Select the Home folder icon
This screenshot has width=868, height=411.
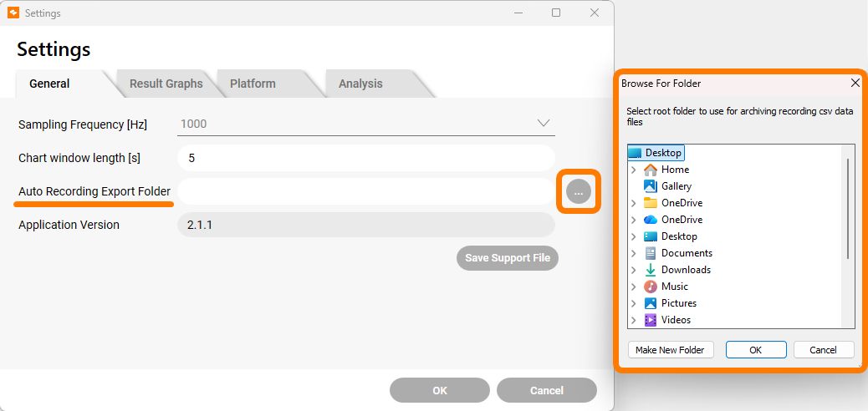tap(651, 170)
